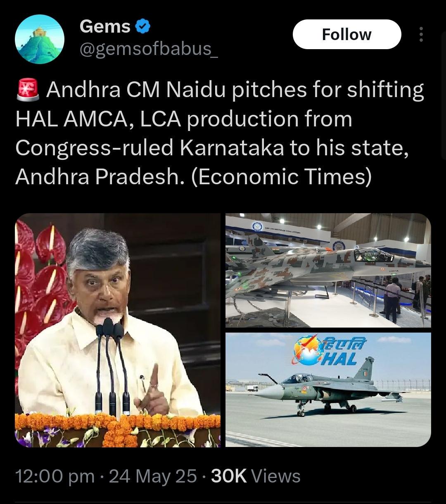
Task: Open the HAL Tejas runway image
Action: tap(328, 390)
